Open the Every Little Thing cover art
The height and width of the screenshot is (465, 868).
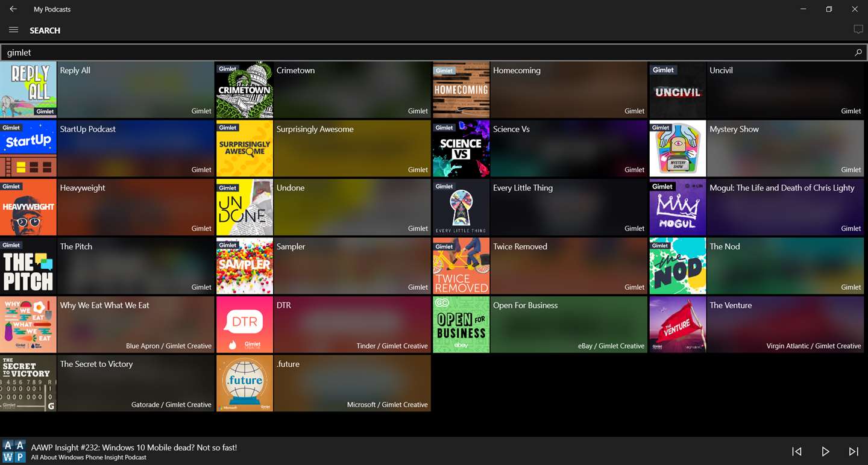pyautogui.click(x=461, y=207)
